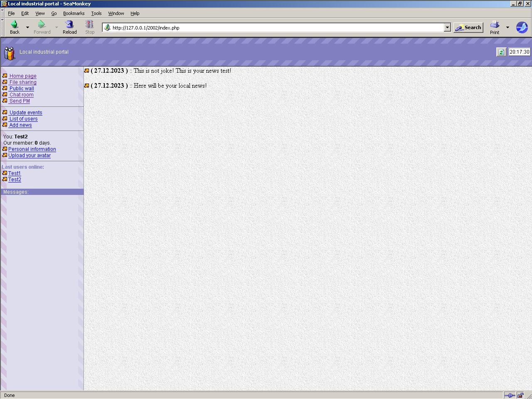Go to the Chat room link
Viewport: 532px width, 399px height.
pos(22,95)
